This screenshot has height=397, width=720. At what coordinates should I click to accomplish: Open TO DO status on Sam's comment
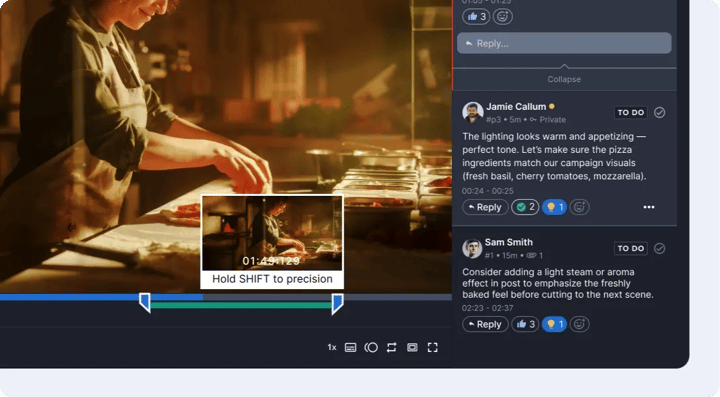[x=630, y=248]
